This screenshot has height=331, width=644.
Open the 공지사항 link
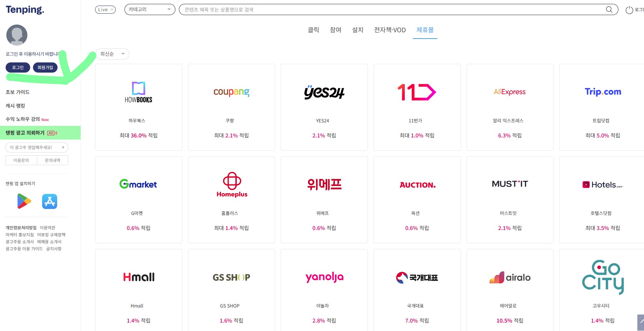pyautogui.click(x=54, y=249)
